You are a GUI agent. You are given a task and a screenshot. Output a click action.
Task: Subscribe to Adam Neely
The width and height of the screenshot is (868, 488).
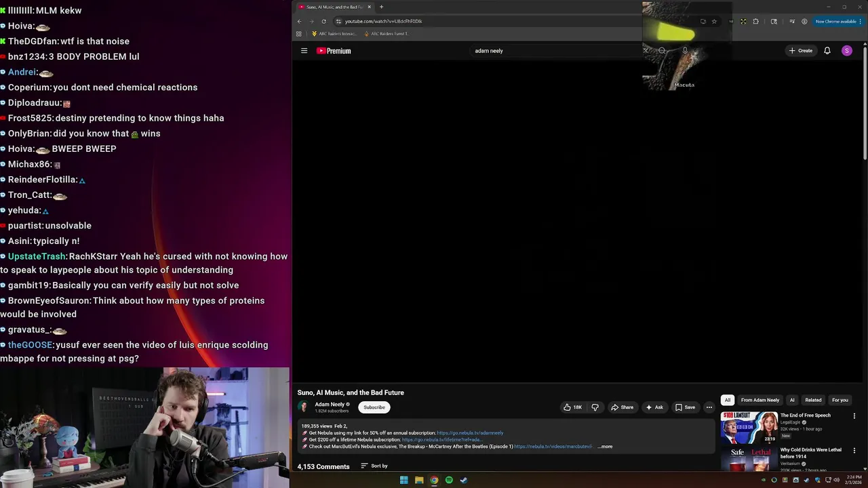click(x=374, y=407)
